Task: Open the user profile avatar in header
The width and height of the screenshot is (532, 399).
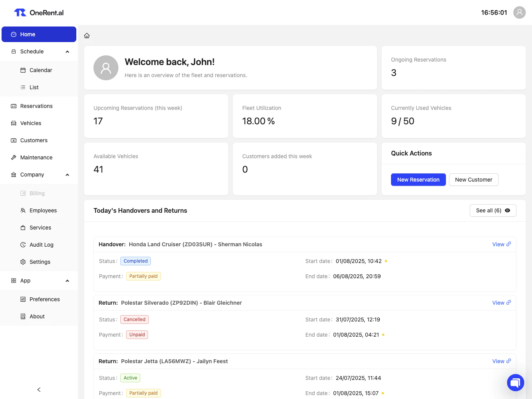Action: point(520,12)
